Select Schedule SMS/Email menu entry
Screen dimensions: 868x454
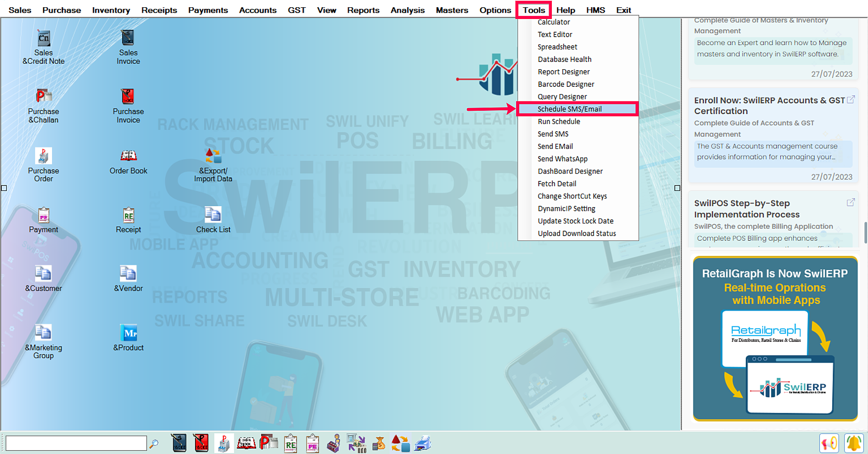pyautogui.click(x=578, y=109)
